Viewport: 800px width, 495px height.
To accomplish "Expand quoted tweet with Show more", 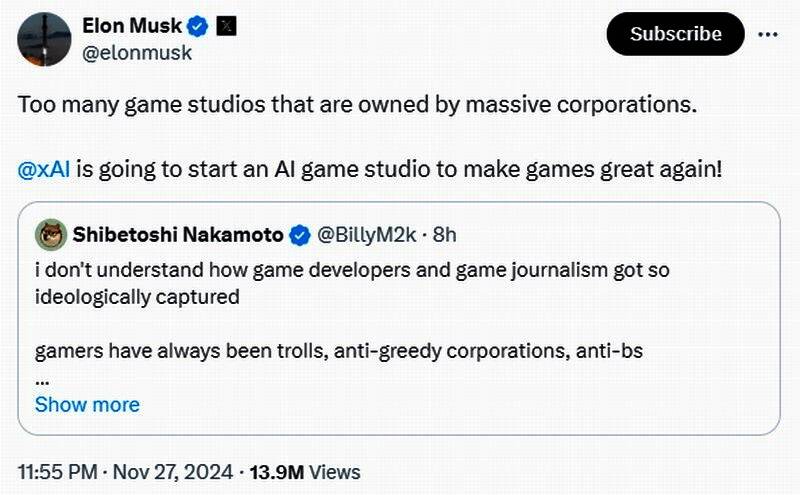I will click(87, 404).
